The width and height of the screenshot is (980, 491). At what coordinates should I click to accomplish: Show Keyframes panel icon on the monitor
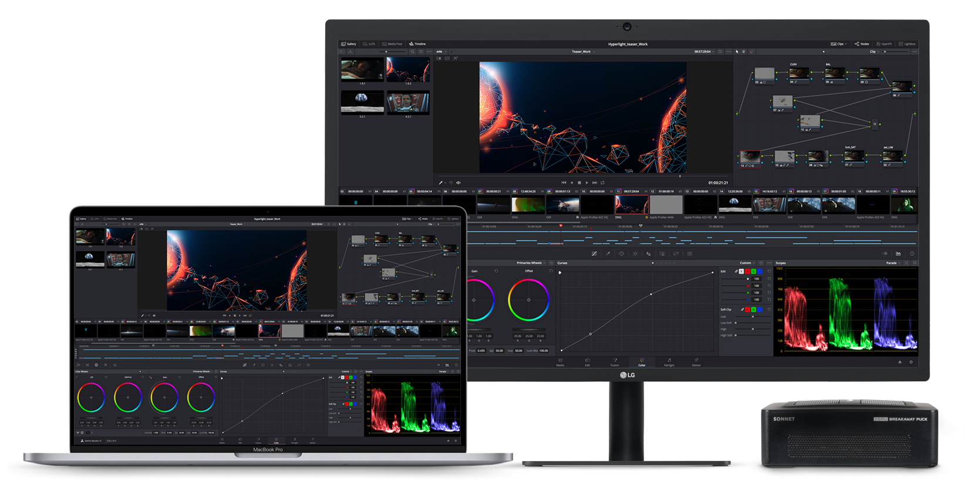pyautogui.click(x=885, y=253)
